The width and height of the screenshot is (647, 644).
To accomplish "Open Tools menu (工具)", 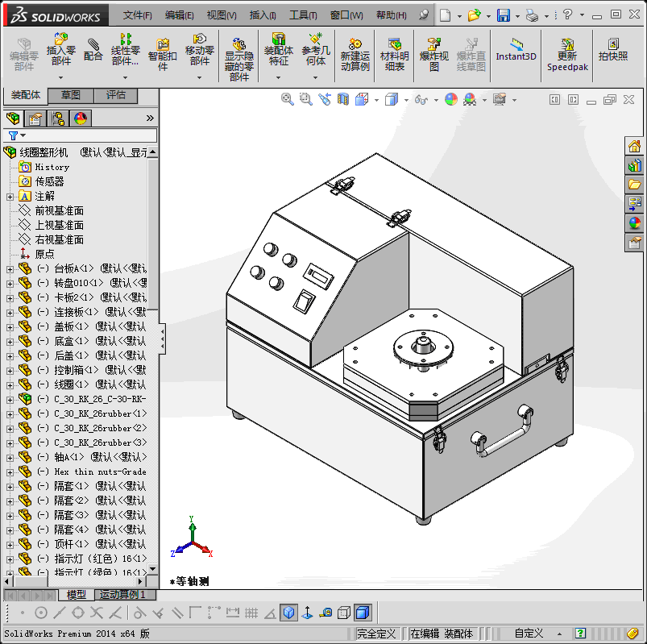I will click(x=303, y=15).
